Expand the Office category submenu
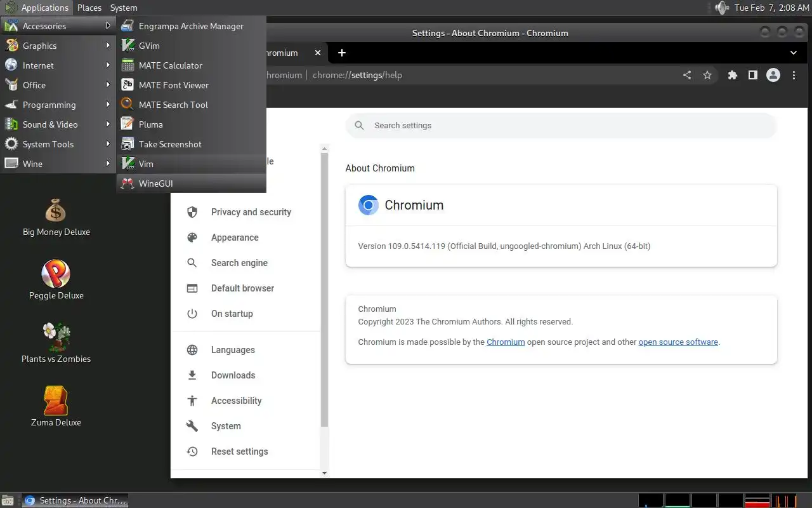This screenshot has width=812, height=508. [58, 85]
